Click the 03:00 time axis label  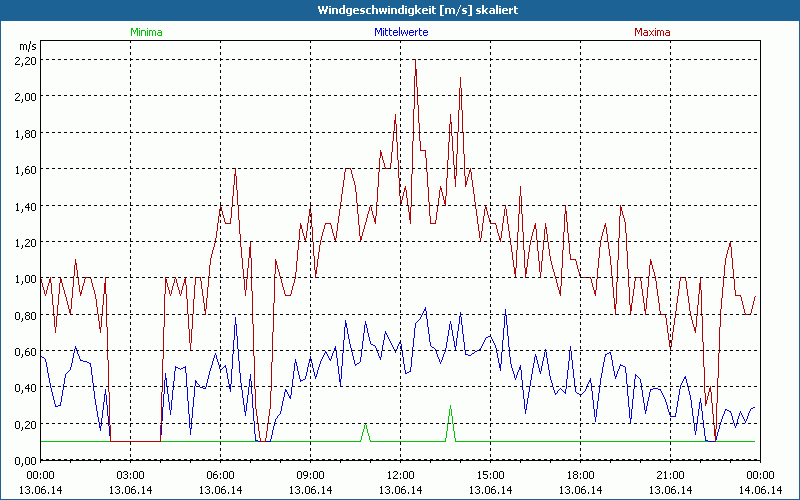pos(131,475)
